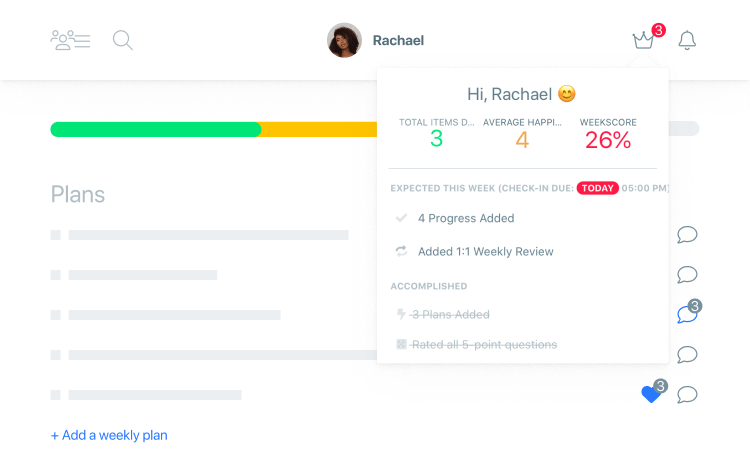Image resolution: width=750 pixels, height=470 pixels.
Task: Click the blue heart likes icon
Action: tap(651, 394)
